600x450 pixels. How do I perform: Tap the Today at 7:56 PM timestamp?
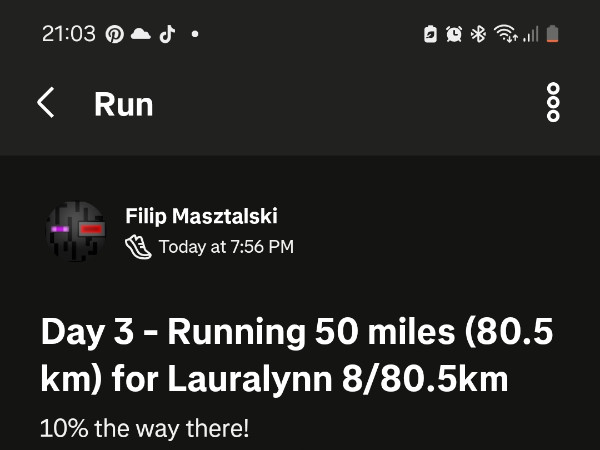tap(226, 247)
